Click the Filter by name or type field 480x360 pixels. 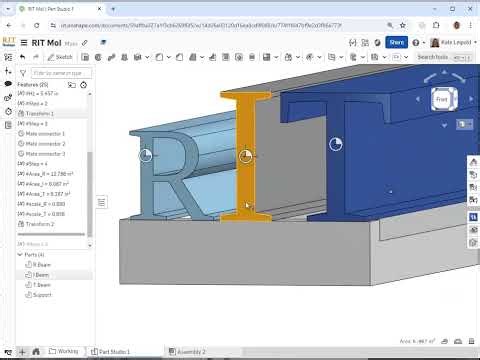point(61,73)
